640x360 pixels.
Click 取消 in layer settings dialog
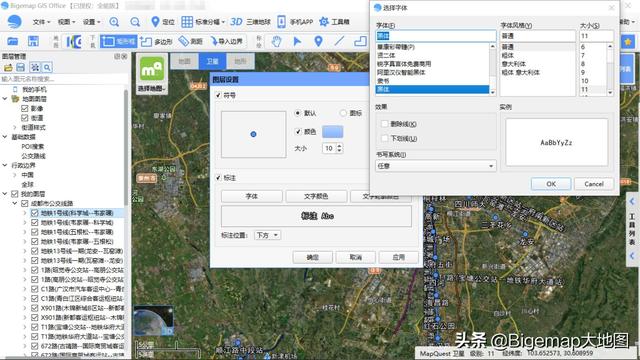click(x=356, y=257)
